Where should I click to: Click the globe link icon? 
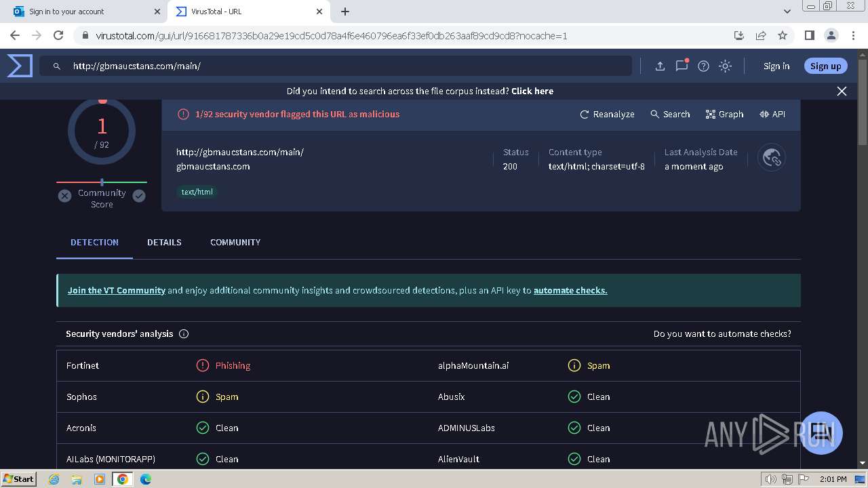pos(772,158)
